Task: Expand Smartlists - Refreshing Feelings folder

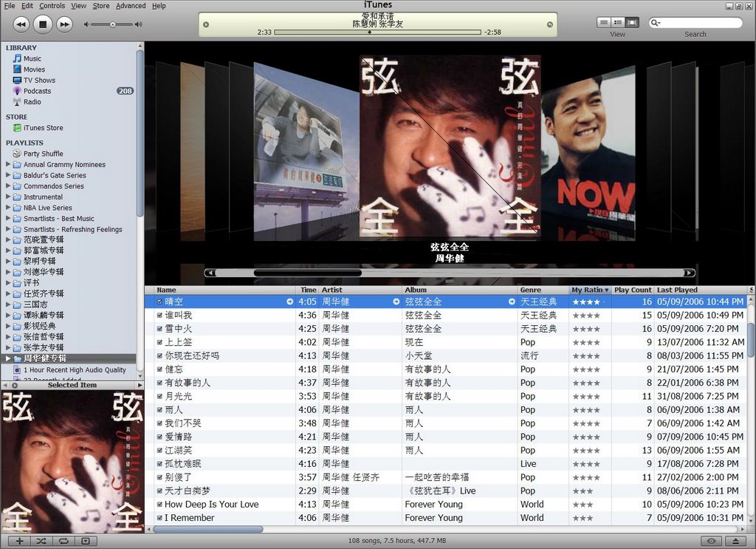Action: click(7, 229)
